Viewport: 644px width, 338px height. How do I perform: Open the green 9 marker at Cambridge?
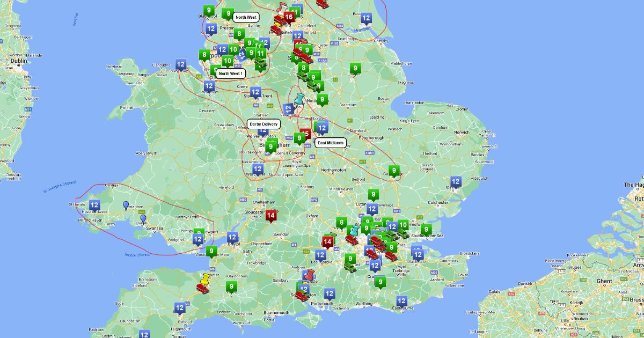click(394, 172)
